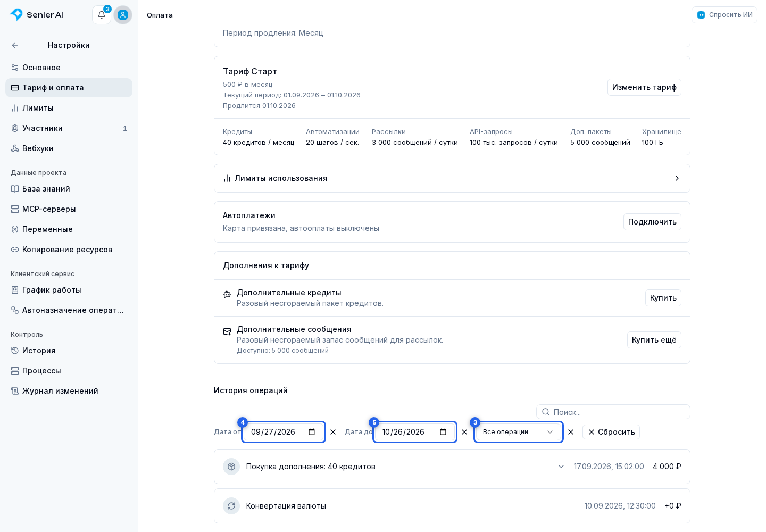Click 'Купить ещё' for additional messages
The width and height of the screenshot is (766, 532).
pyautogui.click(x=654, y=340)
